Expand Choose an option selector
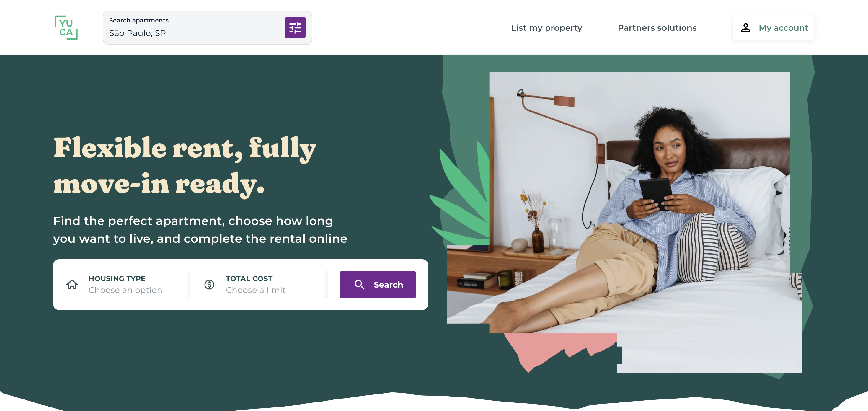Image resolution: width=868 pixels, height=411 pixels. click(125, 290)
